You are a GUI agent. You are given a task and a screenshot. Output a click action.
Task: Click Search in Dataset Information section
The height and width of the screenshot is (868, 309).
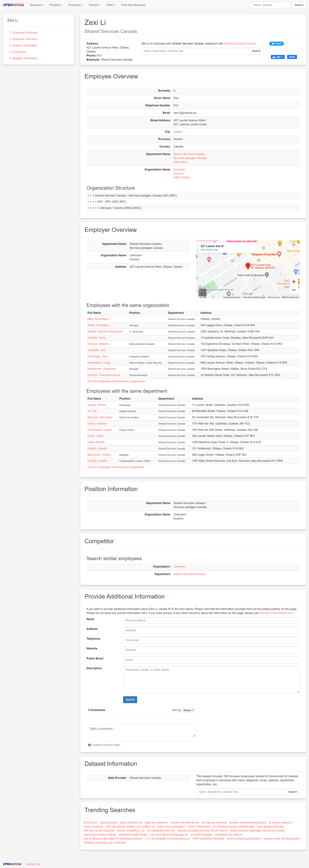[x=292, y=792]
